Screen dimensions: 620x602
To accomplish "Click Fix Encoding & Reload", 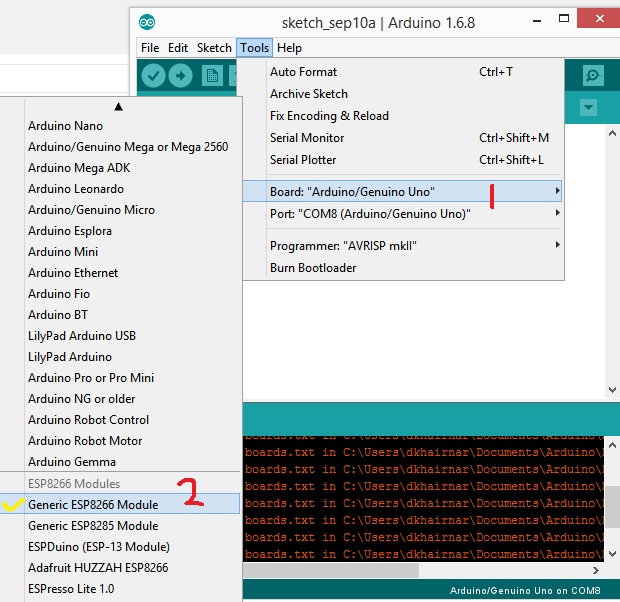I will tap(403, 116).
